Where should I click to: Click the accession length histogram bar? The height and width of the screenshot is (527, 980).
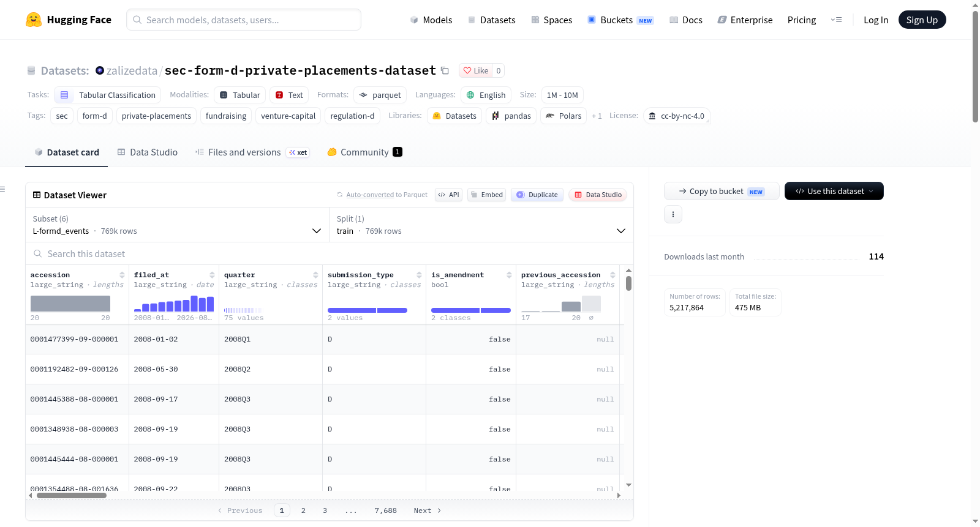[70, 304]
